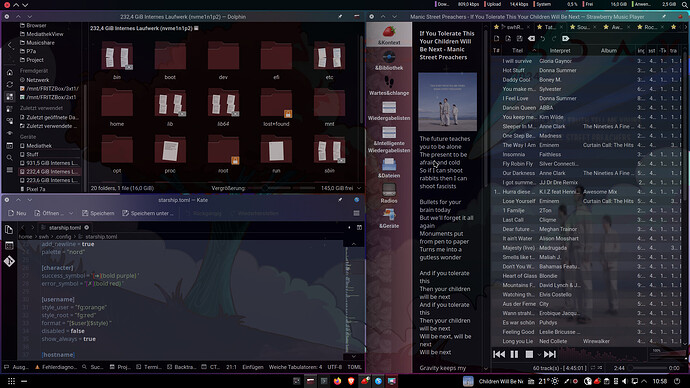Open Dateien in Strawberry sidebar
The image size is (690, 388).
coord(389,168)
